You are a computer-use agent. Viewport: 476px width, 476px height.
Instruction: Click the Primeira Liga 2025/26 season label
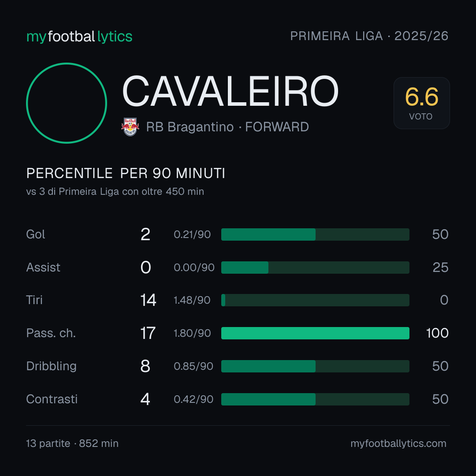[369, 36]
